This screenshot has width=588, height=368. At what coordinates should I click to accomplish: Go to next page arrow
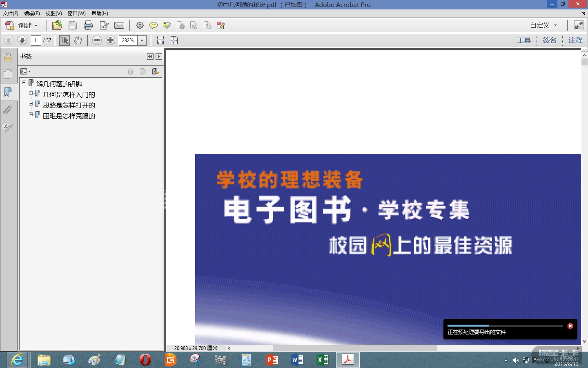click(x=22, y=40)
